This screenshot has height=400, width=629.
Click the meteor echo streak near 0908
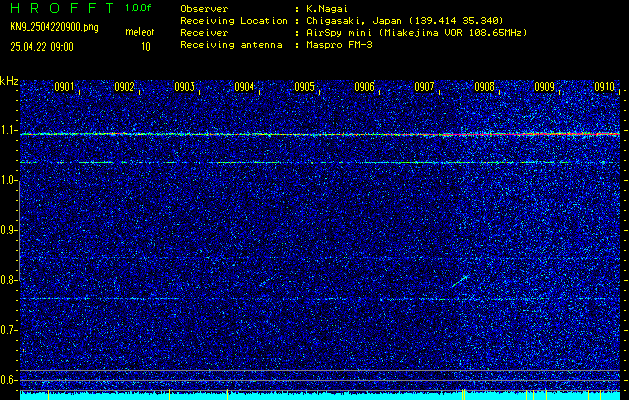click(460, 281)
